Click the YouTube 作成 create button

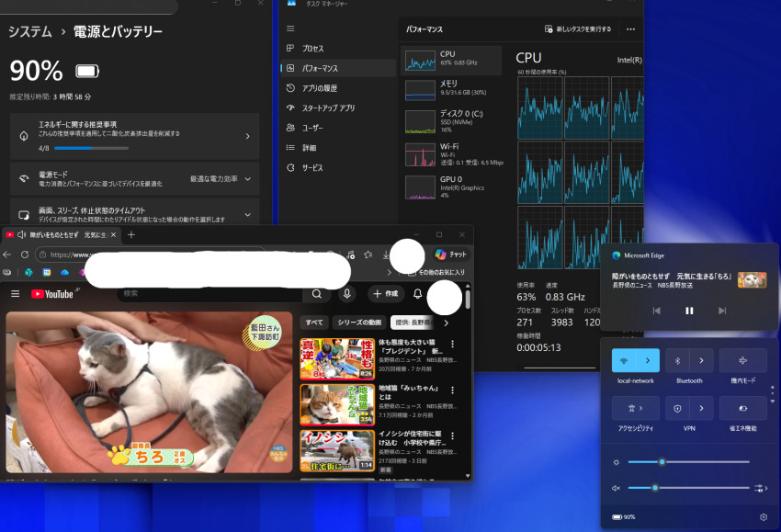point(386,294)
